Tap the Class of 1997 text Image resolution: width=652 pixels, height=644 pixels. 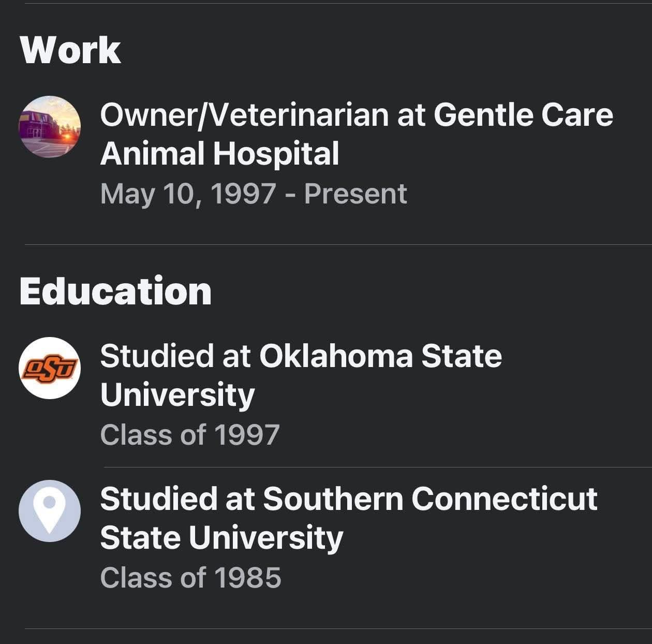[x=190, y=435]
